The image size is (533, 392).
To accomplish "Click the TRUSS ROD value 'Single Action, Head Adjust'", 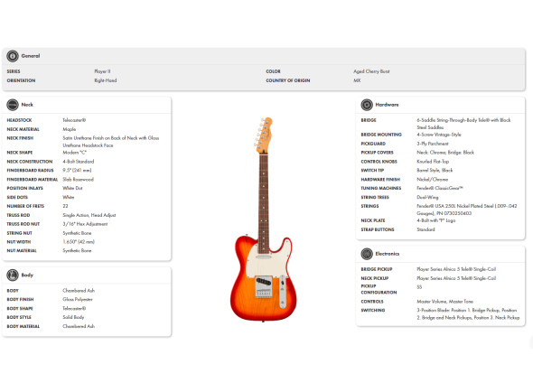I will [89, 215].
